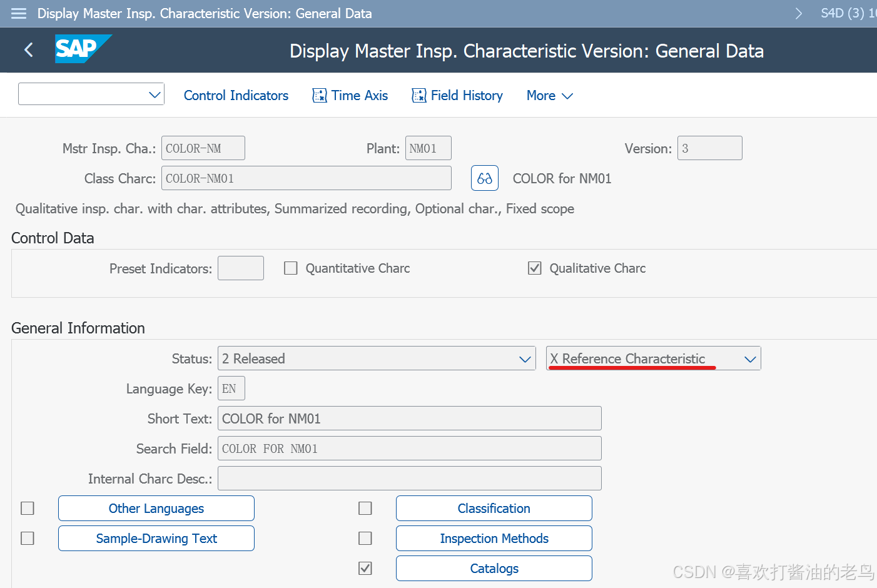Screen dimensions: 877x588
Task: Open the hamburger navigation menu
Action: pos(18,13)
